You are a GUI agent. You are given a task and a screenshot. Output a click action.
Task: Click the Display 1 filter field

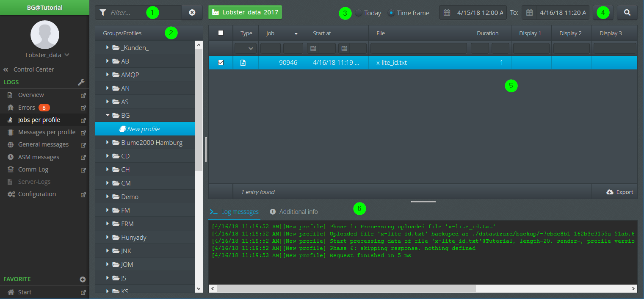point(531,48)
